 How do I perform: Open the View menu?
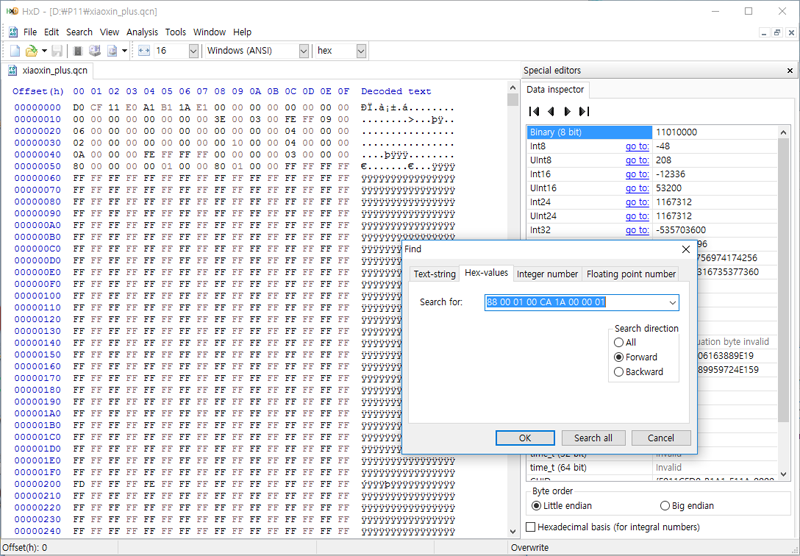tap(109, 32)
